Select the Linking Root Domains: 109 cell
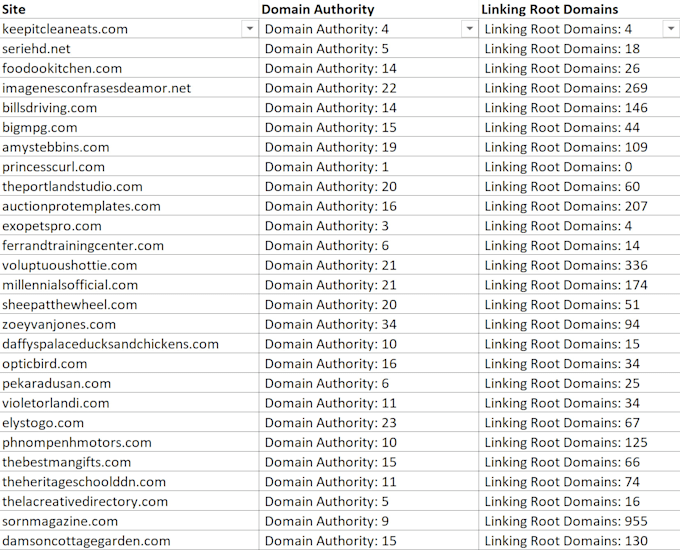This screenshot has width=680, height=550. tap(580, 147)
